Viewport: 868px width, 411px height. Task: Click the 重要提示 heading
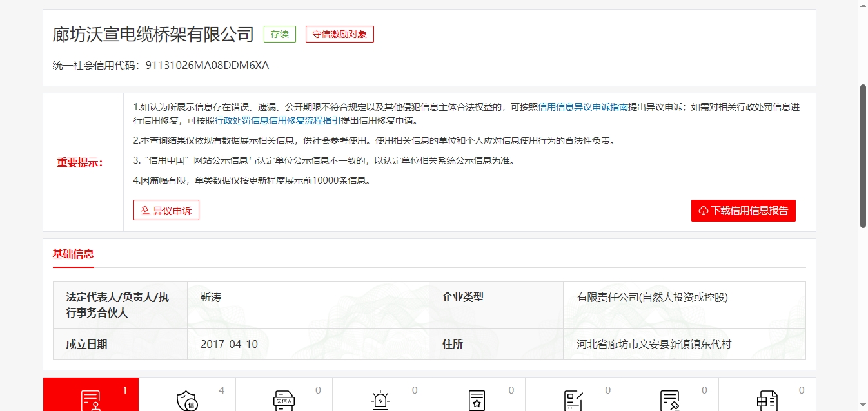[80, 162]
